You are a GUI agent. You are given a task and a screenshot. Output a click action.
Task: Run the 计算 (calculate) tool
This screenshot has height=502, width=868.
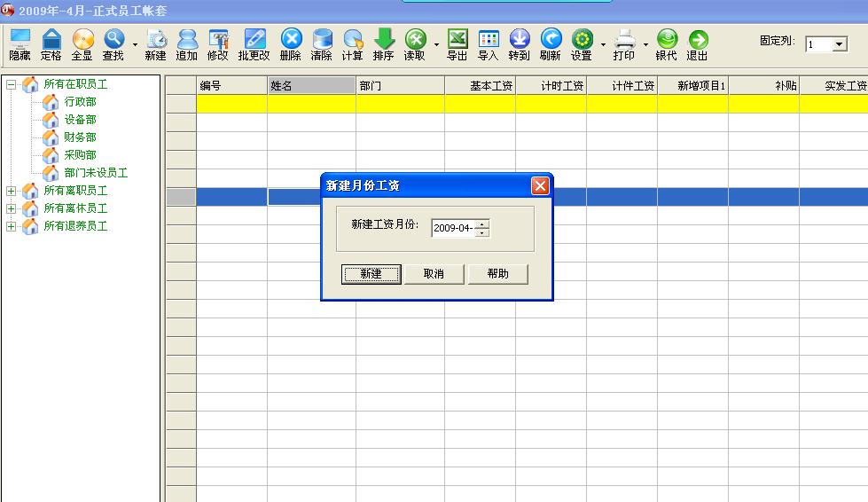pyautogui.click(x=353, y=44)
